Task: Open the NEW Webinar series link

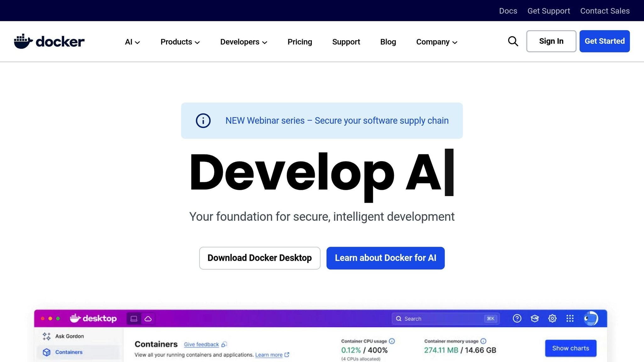Action: 337,121
